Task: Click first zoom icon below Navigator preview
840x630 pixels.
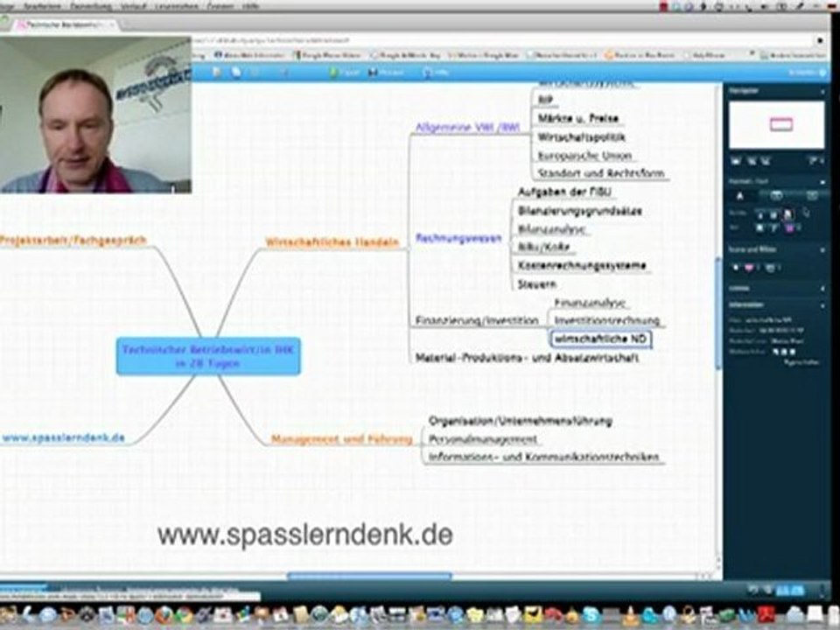Action: pos(736,161)
